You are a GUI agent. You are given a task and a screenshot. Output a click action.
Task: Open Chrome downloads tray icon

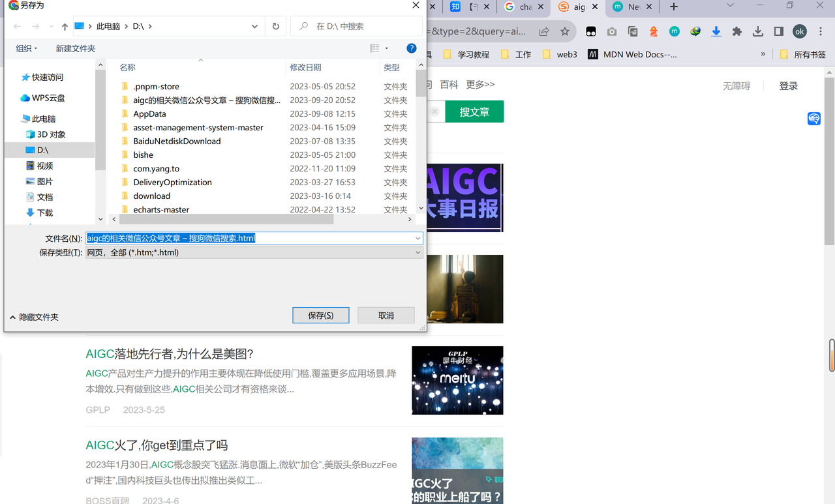click(758, 31)
